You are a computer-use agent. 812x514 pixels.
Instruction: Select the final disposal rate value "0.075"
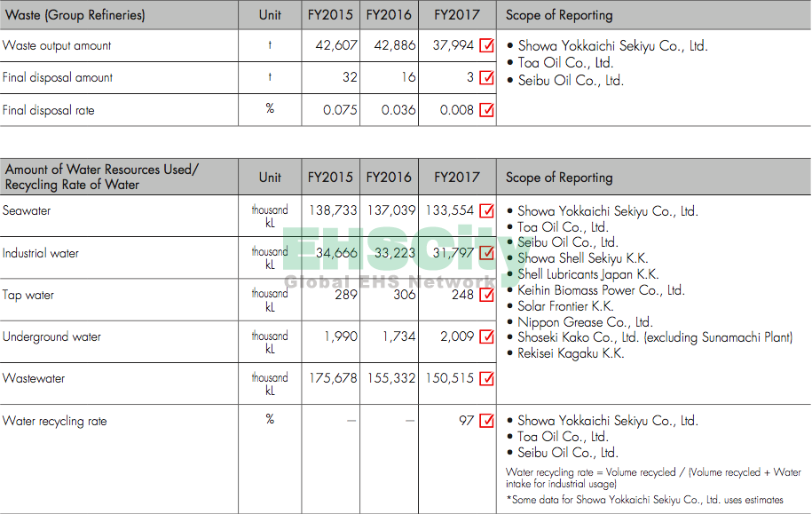pos(340,110)
